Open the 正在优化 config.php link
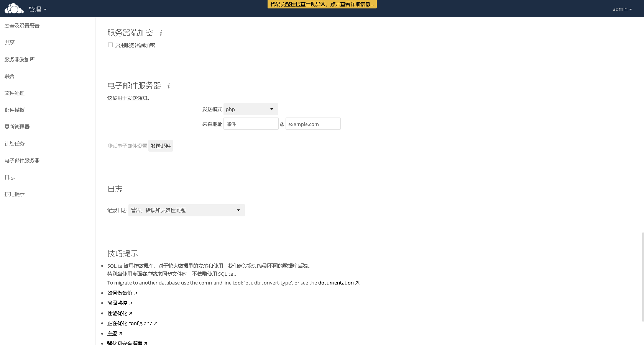 coord(132,323)
